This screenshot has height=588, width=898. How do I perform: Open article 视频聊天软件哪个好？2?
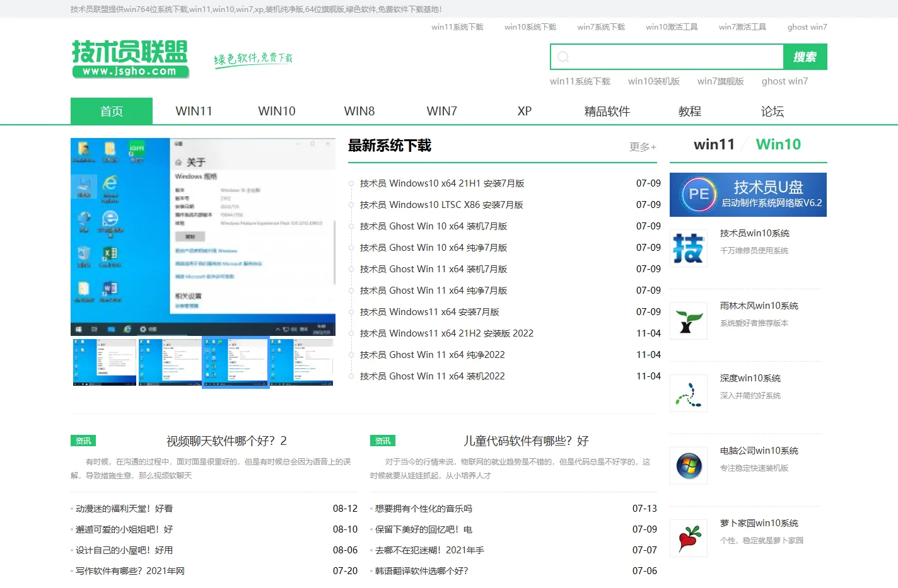tap(226, 441)
